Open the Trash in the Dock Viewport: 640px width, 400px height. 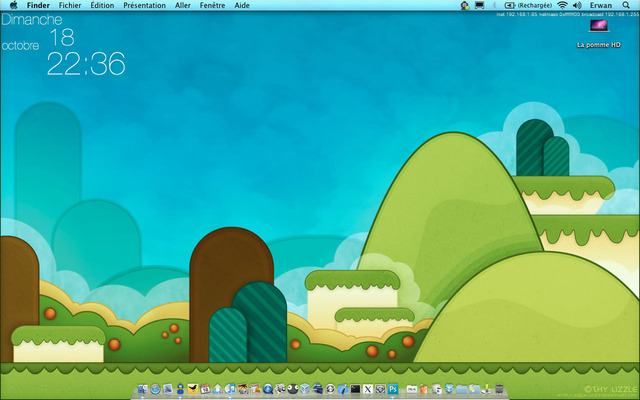(499, 389)
